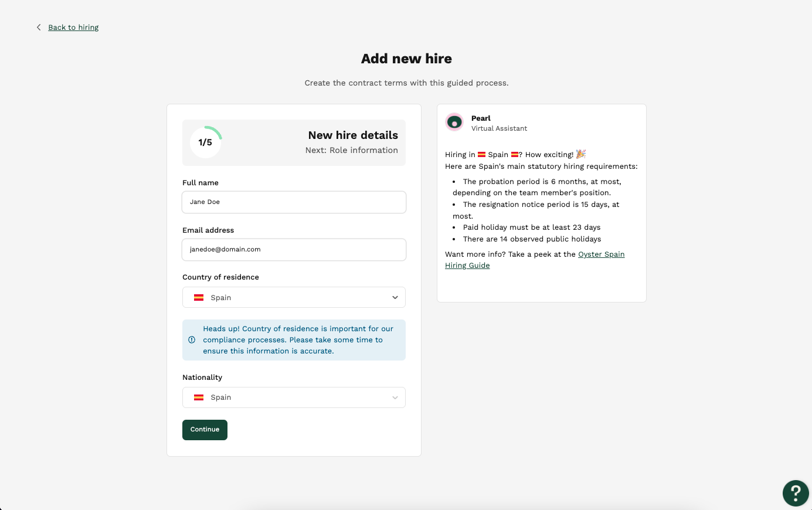This screenshot has height=510, width=812.
Task: Go back to hiring page
Action: click(x=73, y=28)
